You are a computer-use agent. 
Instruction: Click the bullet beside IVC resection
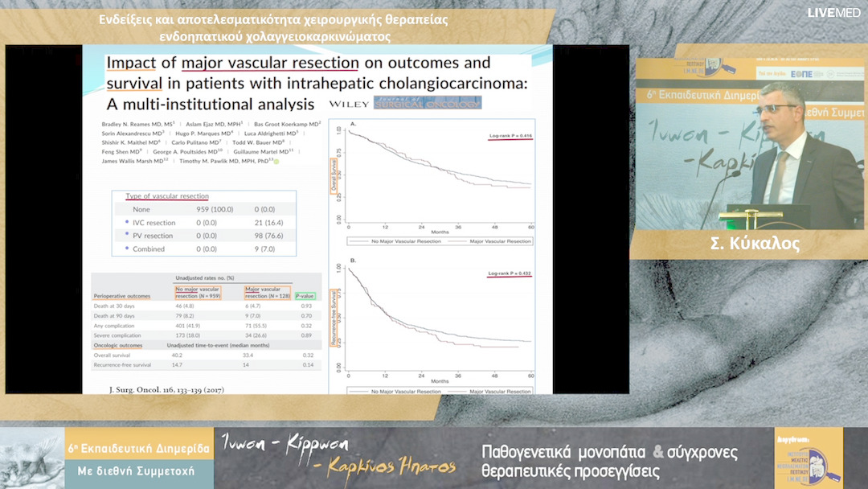[127, 223]
